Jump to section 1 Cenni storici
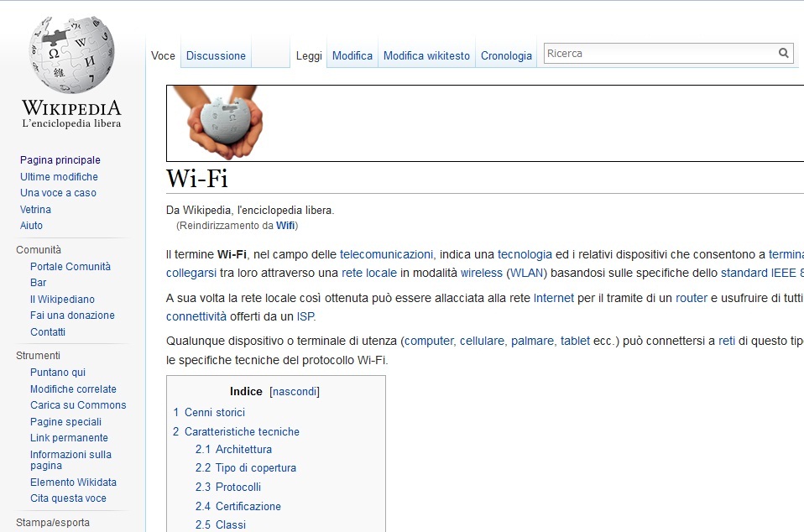804x532 pixels. (x=209, y=413)
